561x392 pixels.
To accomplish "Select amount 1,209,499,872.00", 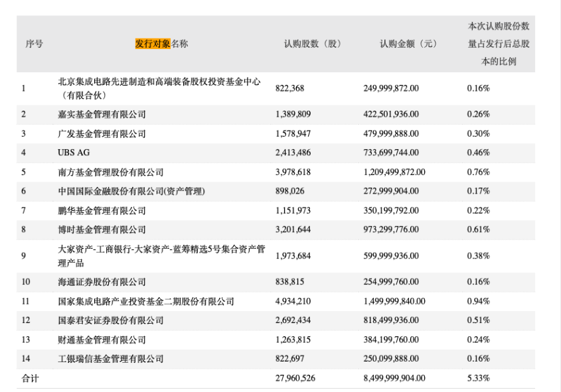I will pos(394,172).
